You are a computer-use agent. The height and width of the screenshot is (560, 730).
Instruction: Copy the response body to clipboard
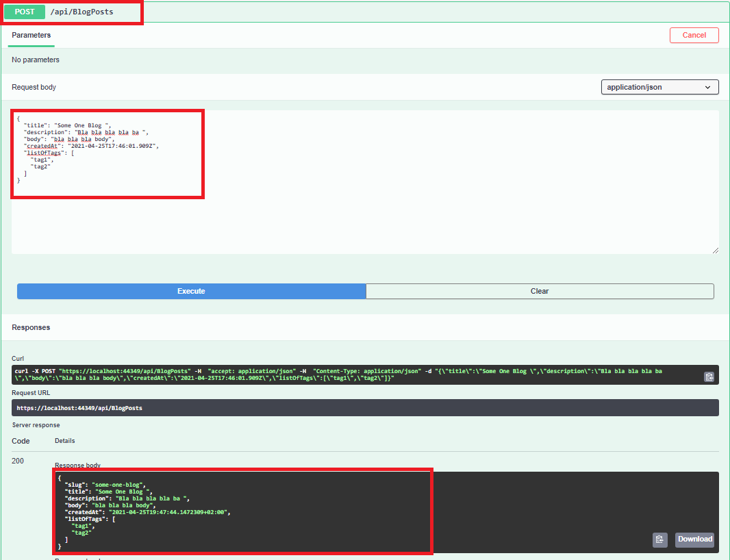pyautogui.click(x=659, y=539)
